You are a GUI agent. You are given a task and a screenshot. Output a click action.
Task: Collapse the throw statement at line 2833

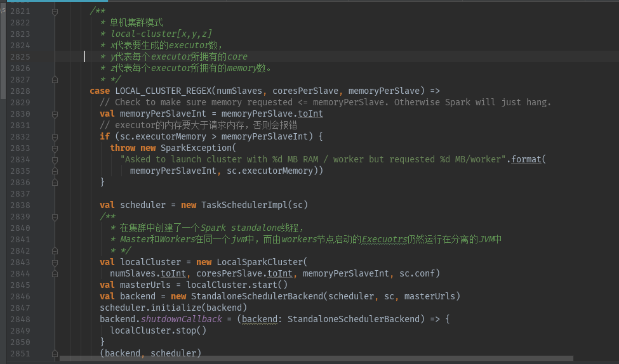coord(55,148)
